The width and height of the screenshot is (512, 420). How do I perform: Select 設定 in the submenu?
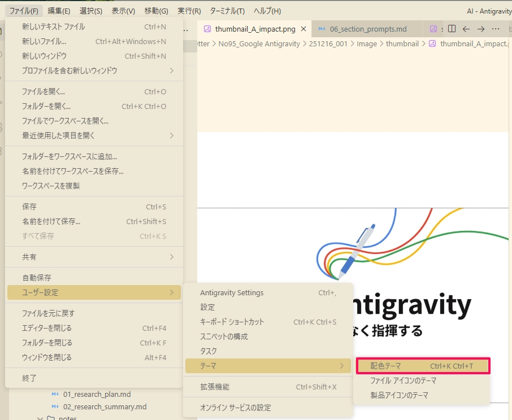[x=268, y=307]
